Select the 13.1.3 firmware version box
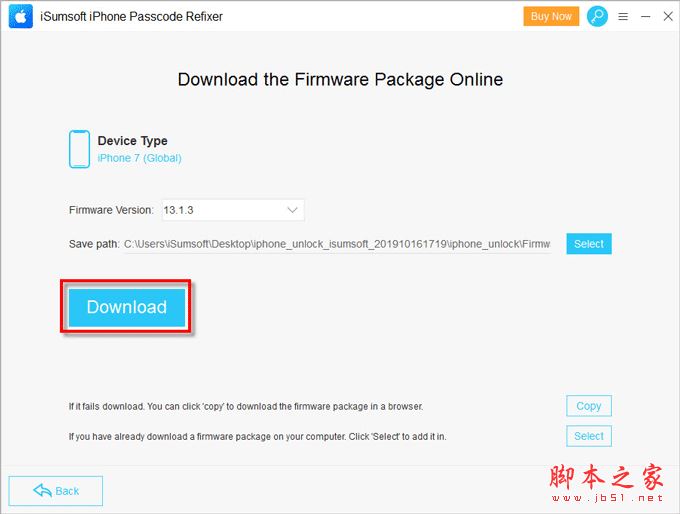 click(233, 210)
